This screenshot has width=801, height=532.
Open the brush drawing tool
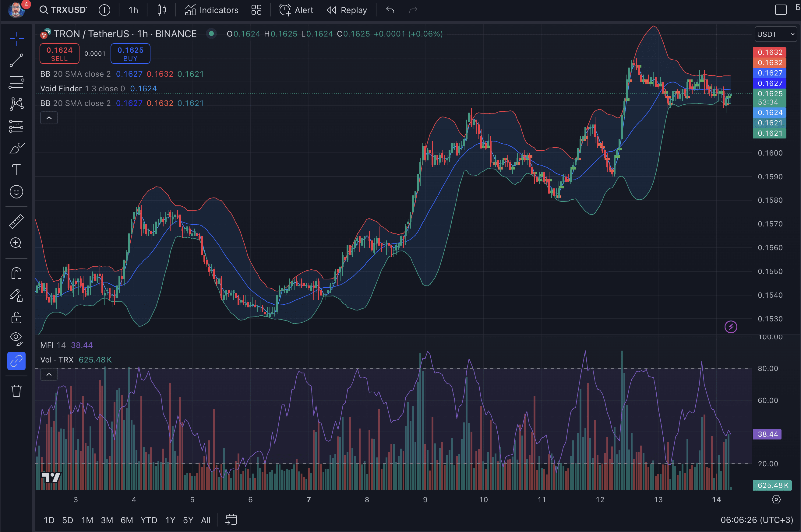[x=16, y=148]
